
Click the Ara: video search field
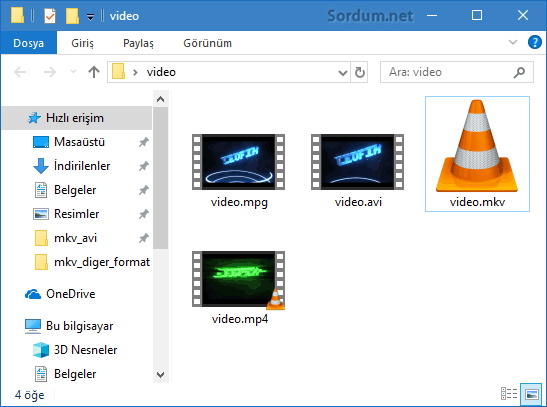click(x=457, y=72)
